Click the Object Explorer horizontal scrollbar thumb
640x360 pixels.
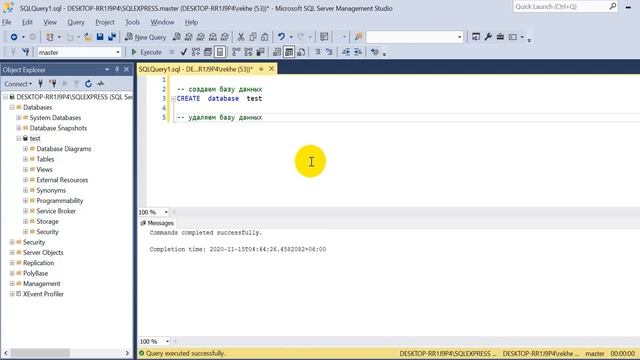click(x=40, y=353)
